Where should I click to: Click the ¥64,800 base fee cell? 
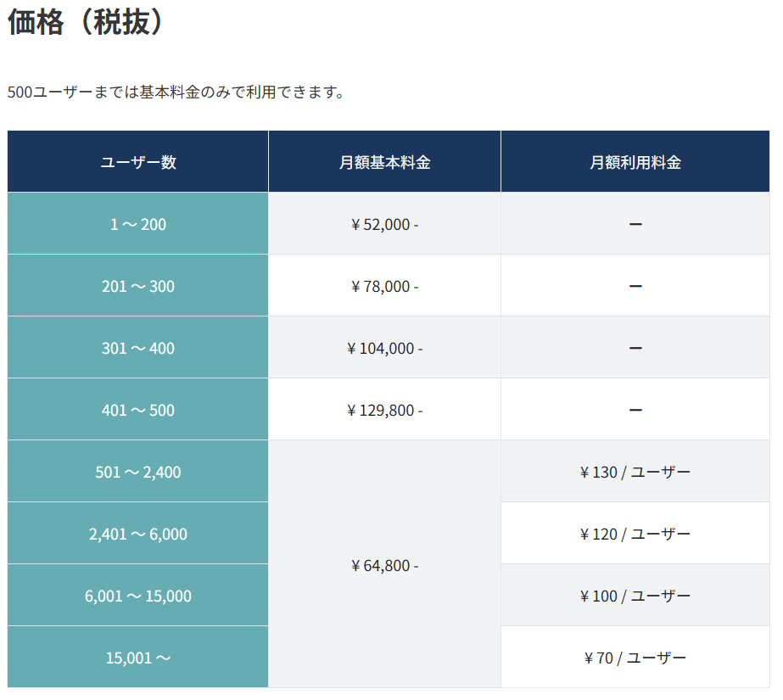pos(384,566)
